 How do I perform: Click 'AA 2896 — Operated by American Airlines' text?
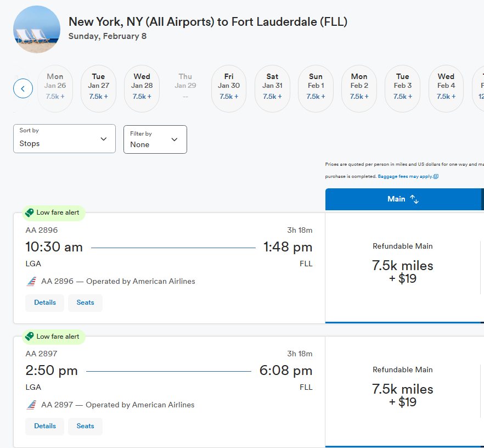(x=118, y=281)
